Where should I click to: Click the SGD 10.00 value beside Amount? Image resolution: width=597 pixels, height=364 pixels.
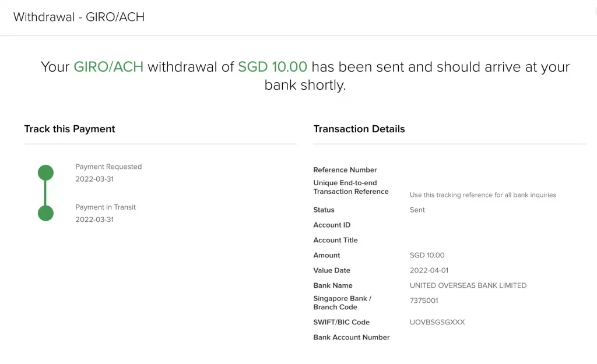pos(427,255)
